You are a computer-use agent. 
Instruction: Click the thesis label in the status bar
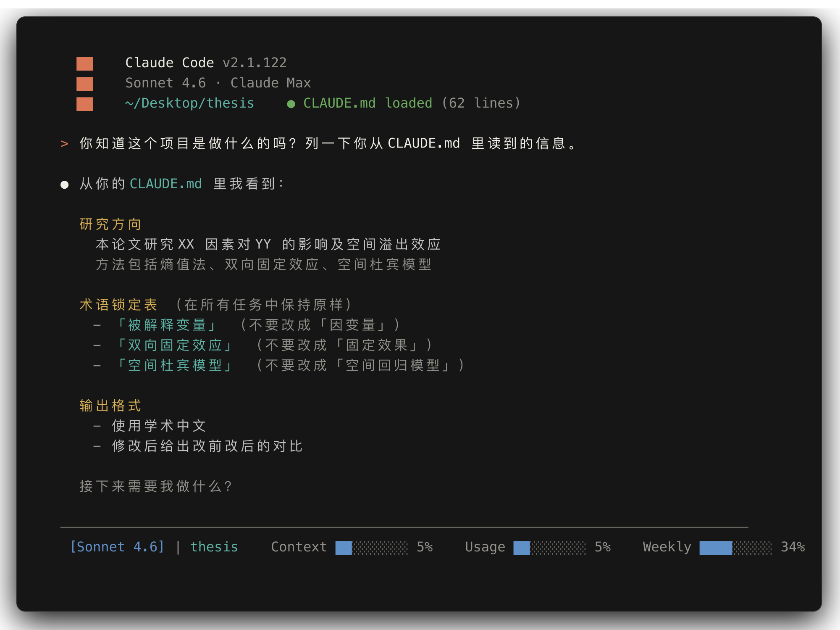click(x=214, y=547)
